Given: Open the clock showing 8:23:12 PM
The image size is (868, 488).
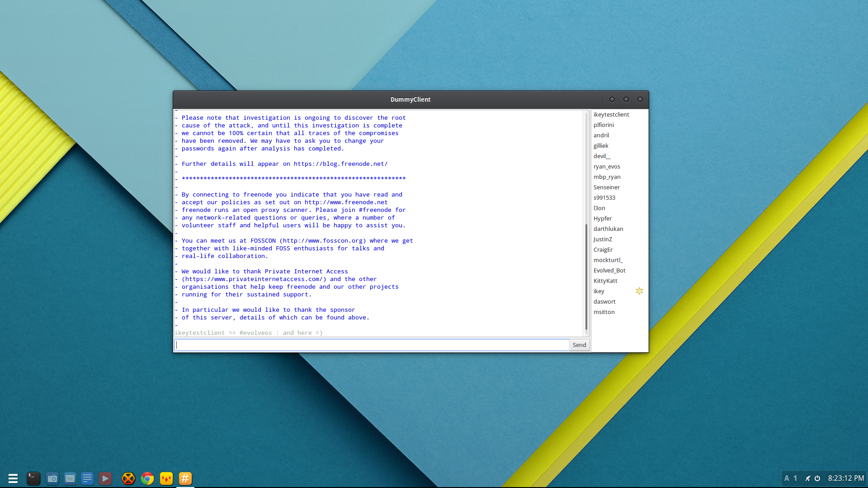Looking at the screenshot, I should (846, 479).
